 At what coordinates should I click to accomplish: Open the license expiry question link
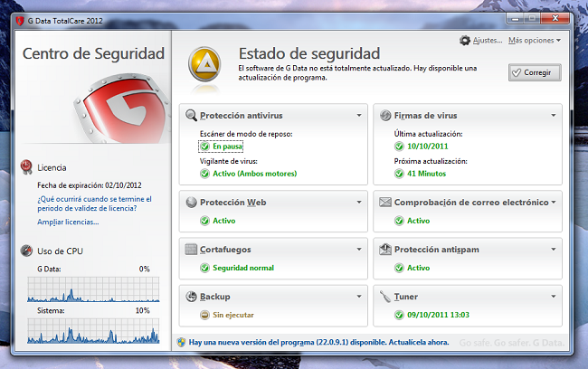pyautogui.click(x=94, y=203)
